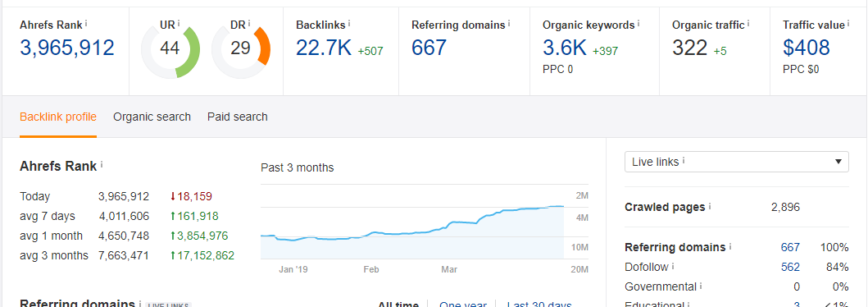This screenshot has width=868, height=307.
Task: Select the Past 3 months chart title
Action: click(298, 167)
